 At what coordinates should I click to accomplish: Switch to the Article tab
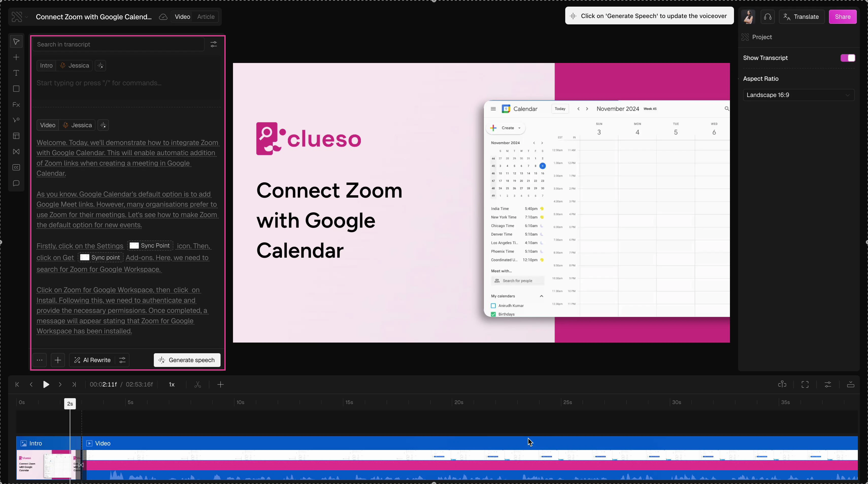[206, 17]
